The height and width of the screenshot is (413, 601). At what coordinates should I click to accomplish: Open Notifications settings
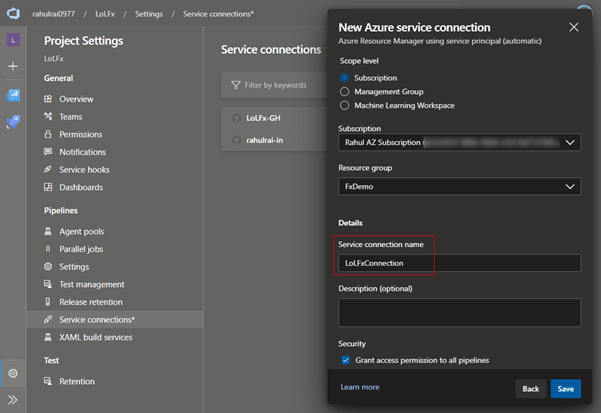(x=82, y=152)
